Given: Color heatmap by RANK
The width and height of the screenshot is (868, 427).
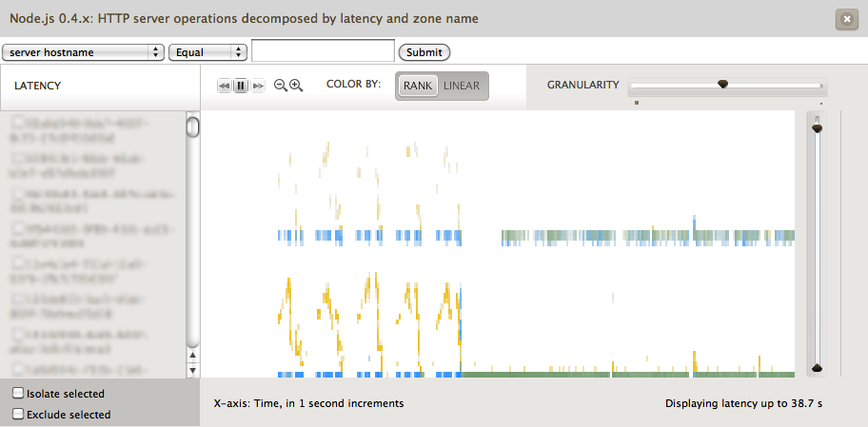Looking at the screenshot, I should (x=417, y=86).
